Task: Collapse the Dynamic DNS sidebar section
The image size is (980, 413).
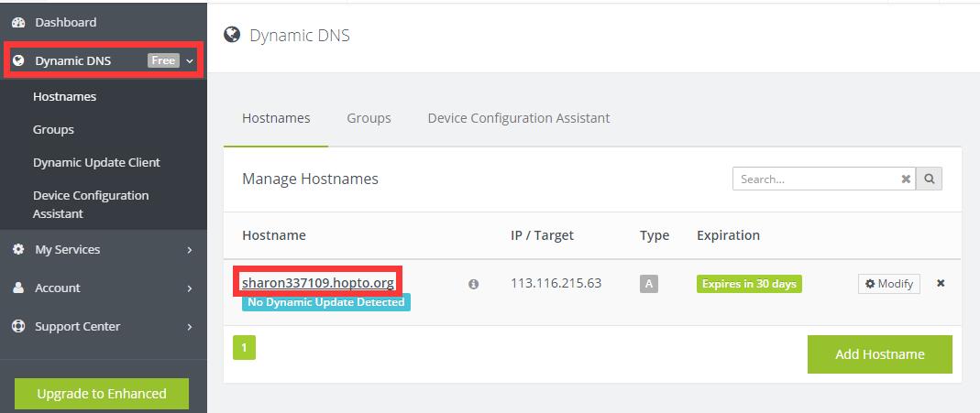Action: [190, 61]
